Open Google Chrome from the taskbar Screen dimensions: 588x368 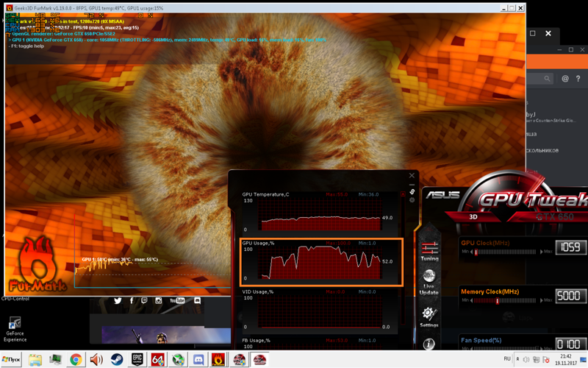[76, 360]
